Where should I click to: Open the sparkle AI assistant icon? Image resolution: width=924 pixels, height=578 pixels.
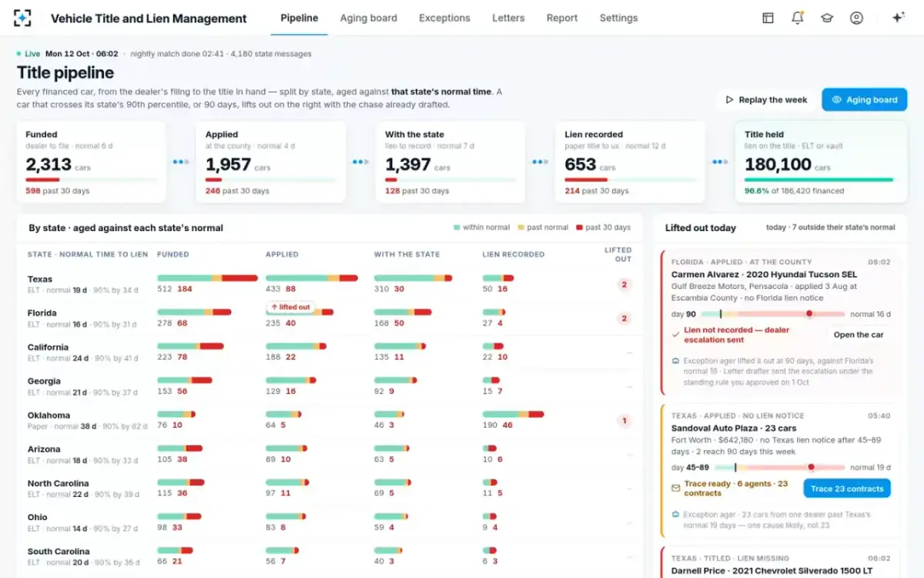pos(897,18)
